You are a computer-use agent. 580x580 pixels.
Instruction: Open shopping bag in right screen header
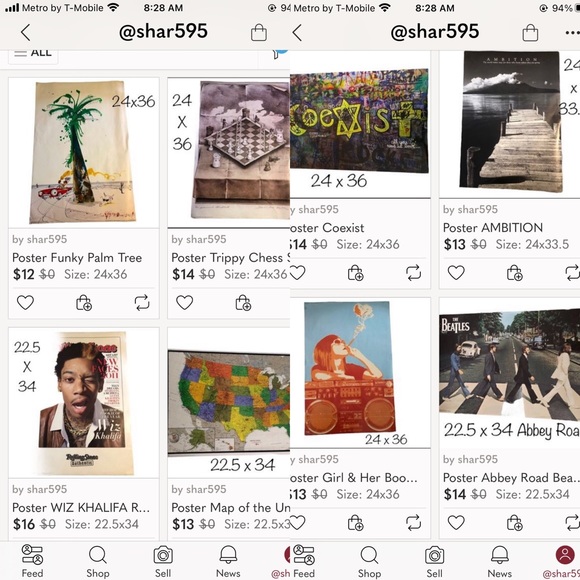(530, 33)
